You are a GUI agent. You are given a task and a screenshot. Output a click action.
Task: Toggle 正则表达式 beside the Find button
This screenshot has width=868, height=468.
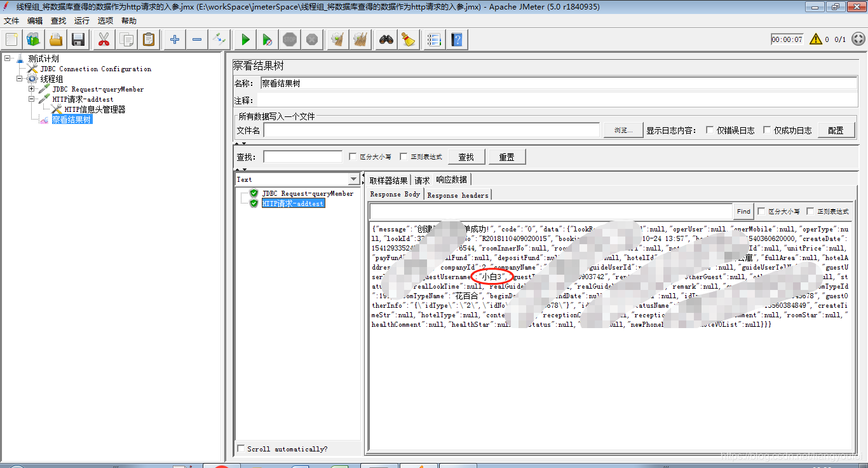point(810,211)
